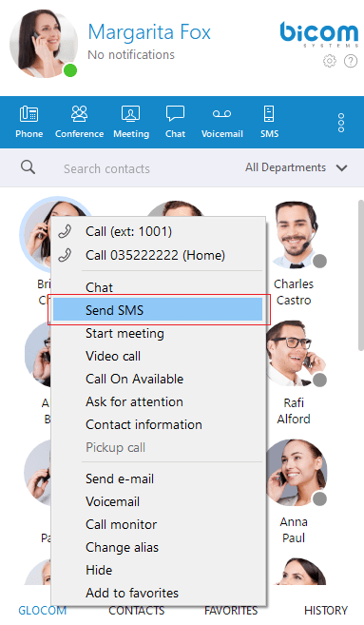Focus the Search contacts field
This screenshot has height=625, width=364.
click(x=106, y=168)
